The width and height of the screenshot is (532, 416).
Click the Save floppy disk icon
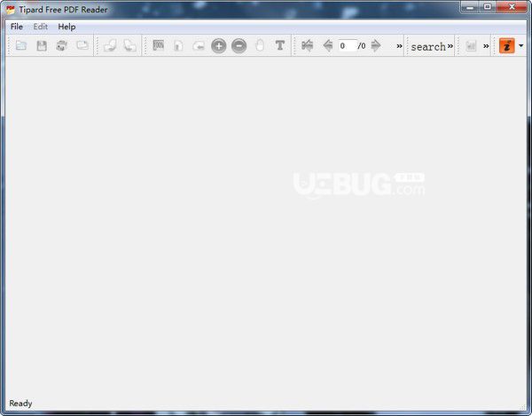(42, 45)
